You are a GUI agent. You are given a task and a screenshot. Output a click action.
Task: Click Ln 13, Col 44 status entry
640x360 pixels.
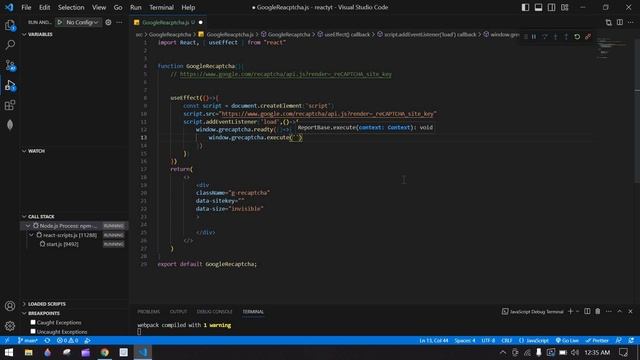433,340
